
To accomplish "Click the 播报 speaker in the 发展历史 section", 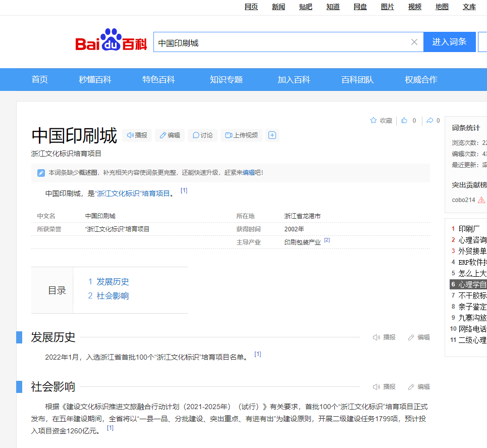I will (384, 337).
